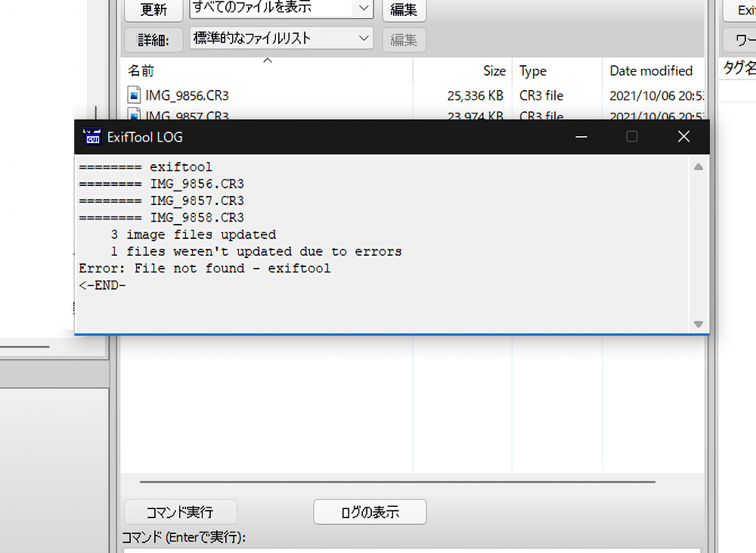Sort files by the Date modified column header
The height and width of the screenshot is (553, 756).
[x=652, y=70]
